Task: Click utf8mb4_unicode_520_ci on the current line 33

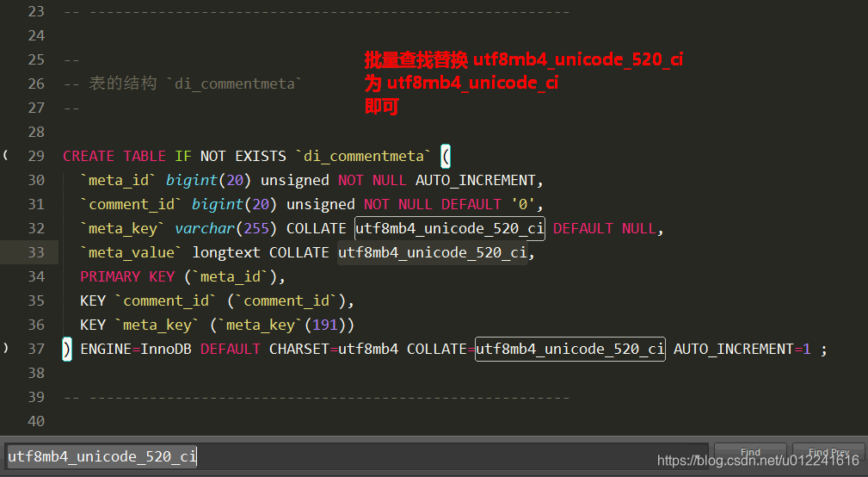Action: [x=433, y=252]
